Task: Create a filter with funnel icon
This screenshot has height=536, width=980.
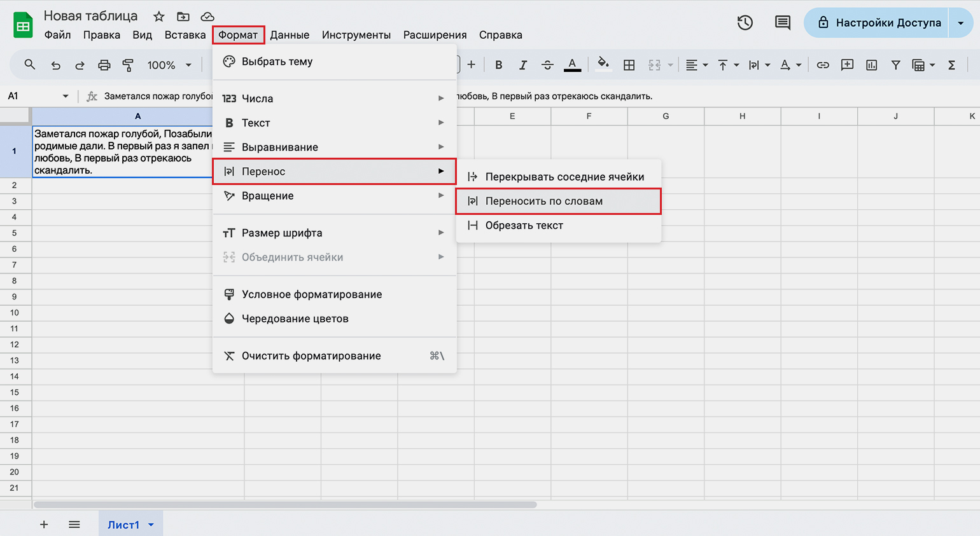Action: pos(895,65)
